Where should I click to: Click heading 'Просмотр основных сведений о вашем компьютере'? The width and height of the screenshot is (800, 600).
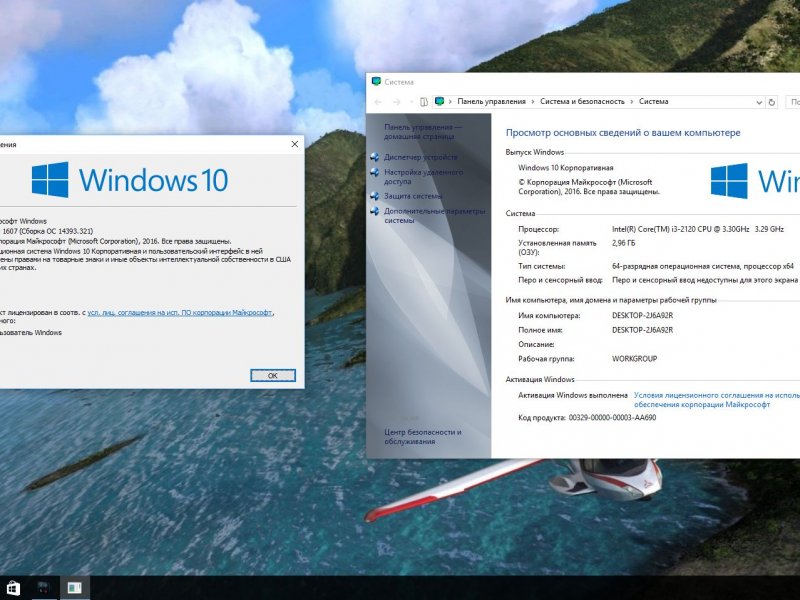point(623,133)
